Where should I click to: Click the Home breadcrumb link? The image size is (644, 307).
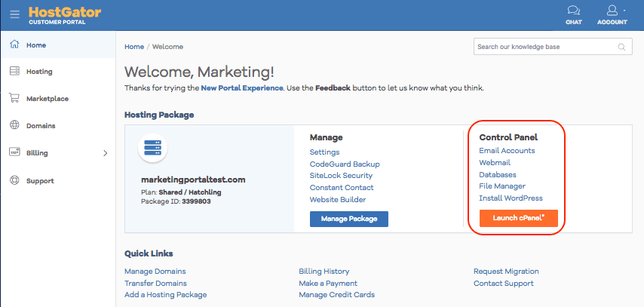point(134,47)
